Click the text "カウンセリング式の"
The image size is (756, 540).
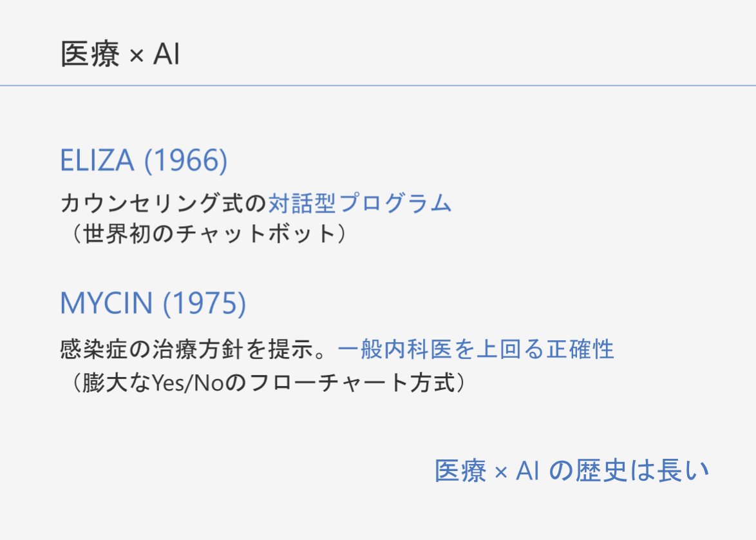click(x=163, y=204)
